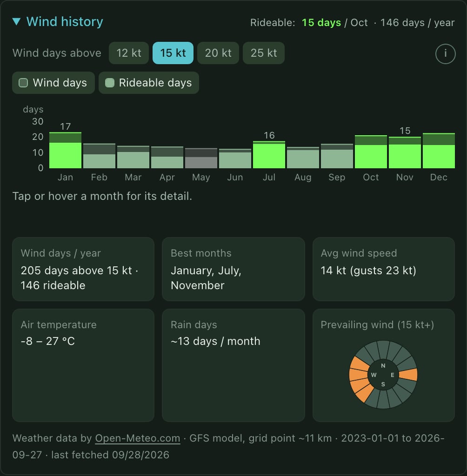Click the '~13 days / month' value
This screenshot has width=467, height=476.
pos(215,341)
